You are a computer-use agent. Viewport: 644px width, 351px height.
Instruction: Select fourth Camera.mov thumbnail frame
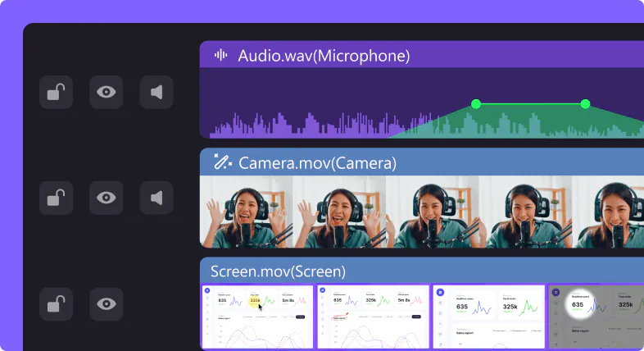pos(525,212)
